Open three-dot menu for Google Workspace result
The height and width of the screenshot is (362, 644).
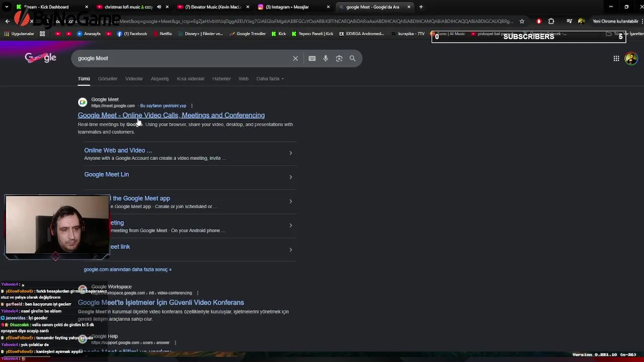coord(198,293)
